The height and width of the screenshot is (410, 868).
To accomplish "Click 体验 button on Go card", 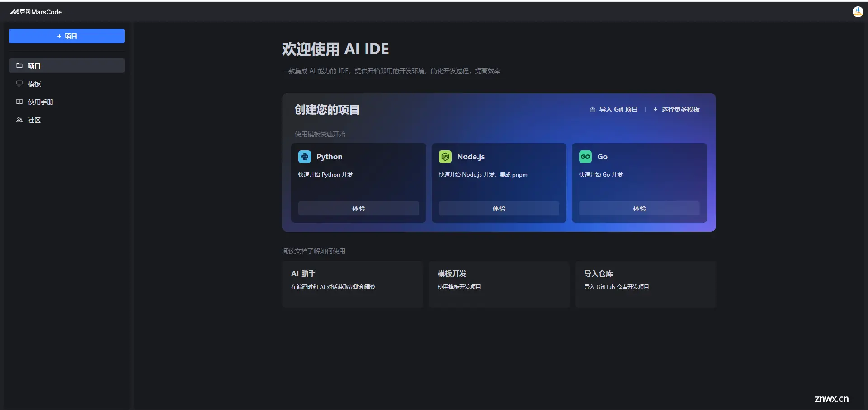I will pyautogui.click(x=639, y=209).
